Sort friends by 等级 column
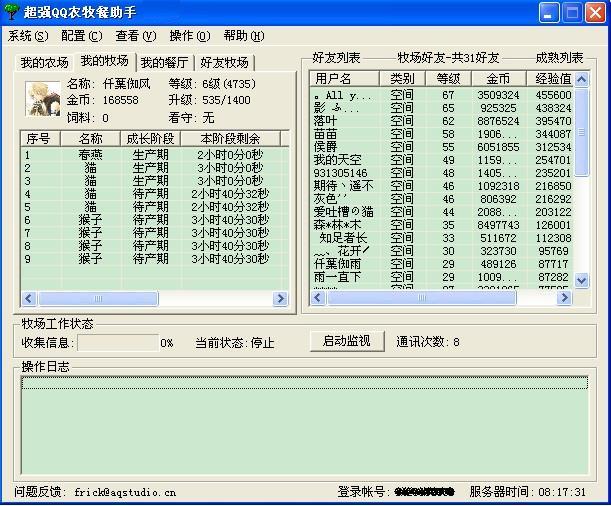 coord(448,79)
